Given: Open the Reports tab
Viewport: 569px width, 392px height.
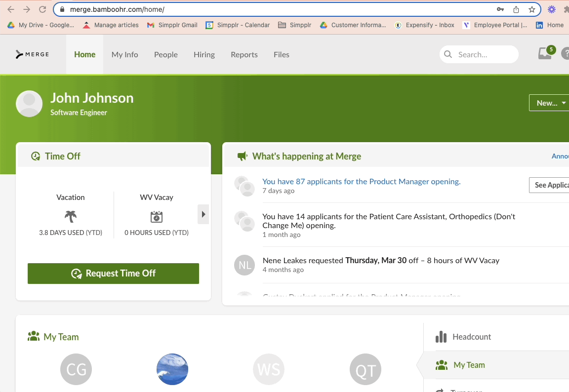Looking at the screenshot, I should (244, 54).
